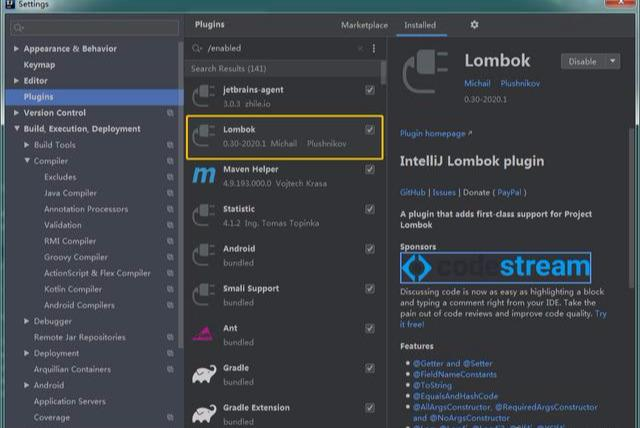Image resolution: width=640 pixels, height=428 pixels.
Task: Toggle the Lombok plugin checkbox
Action: tap(369, 130)
